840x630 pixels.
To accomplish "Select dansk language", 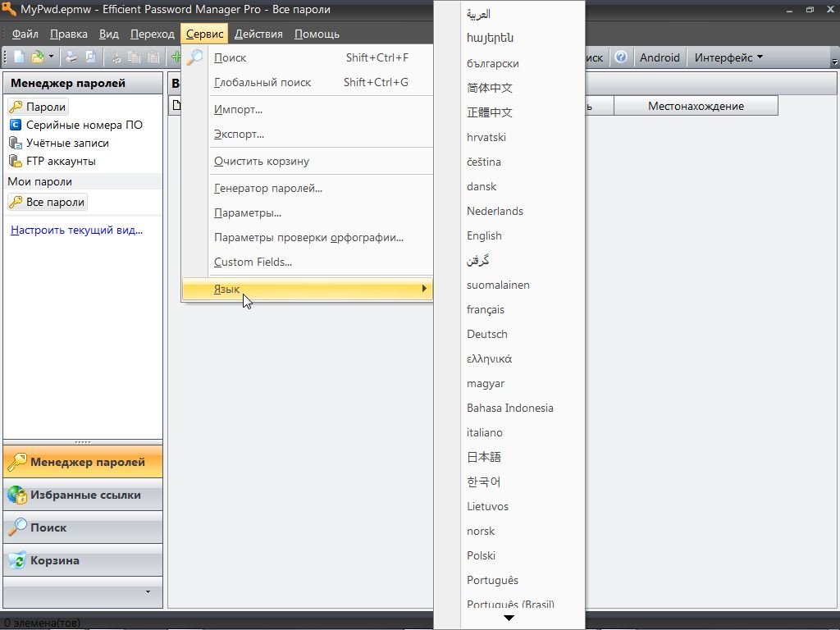I will coord(509,186).
